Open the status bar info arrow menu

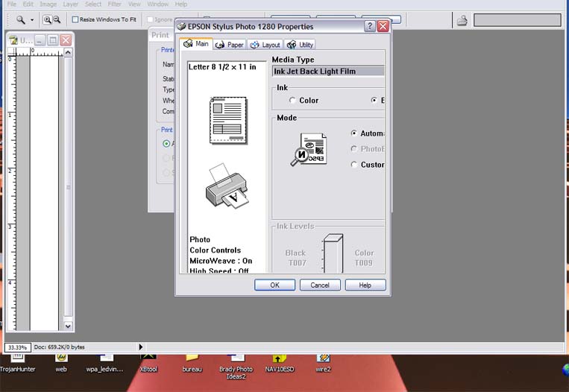point(141,347)
